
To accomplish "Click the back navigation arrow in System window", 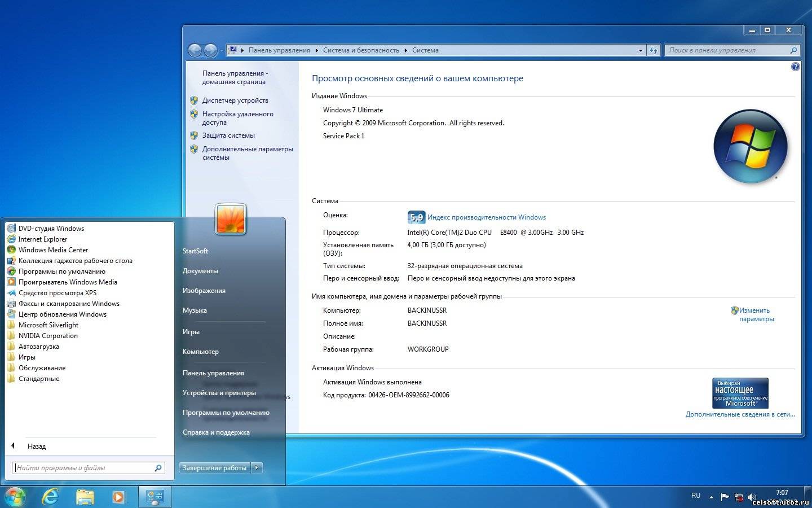I will (x=195, y=50).
